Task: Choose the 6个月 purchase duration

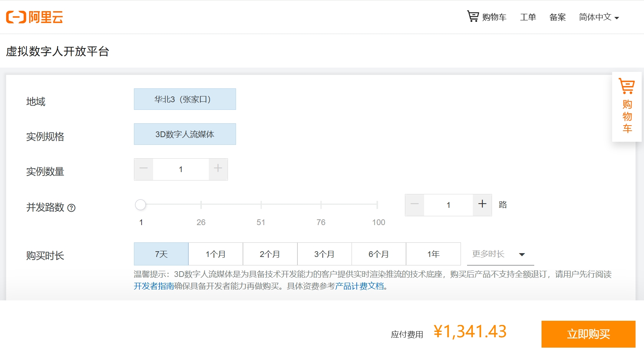Action: coord(379,254)
